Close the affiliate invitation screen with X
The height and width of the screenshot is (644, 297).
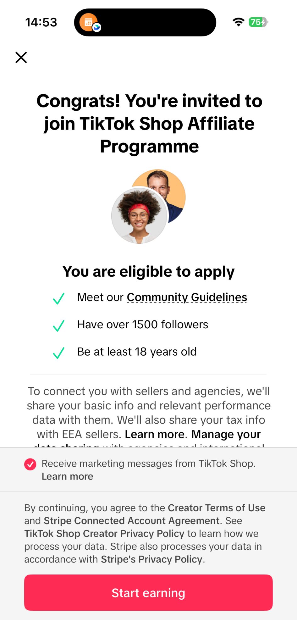21,58
